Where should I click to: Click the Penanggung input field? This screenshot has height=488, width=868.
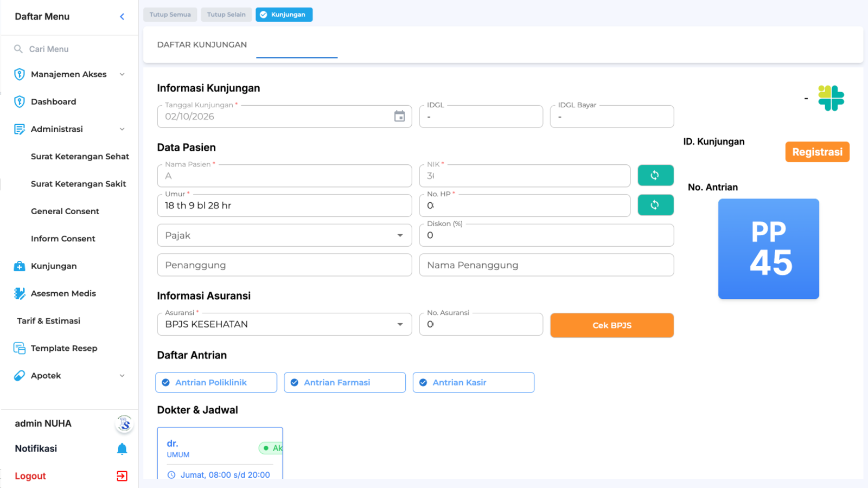coord(284,265)
